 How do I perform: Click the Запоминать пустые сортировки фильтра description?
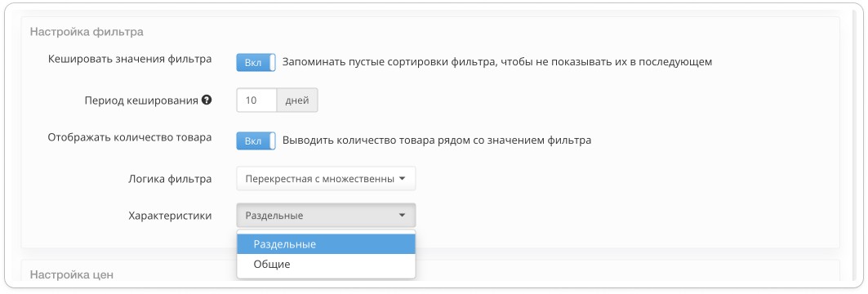point(497,62)
